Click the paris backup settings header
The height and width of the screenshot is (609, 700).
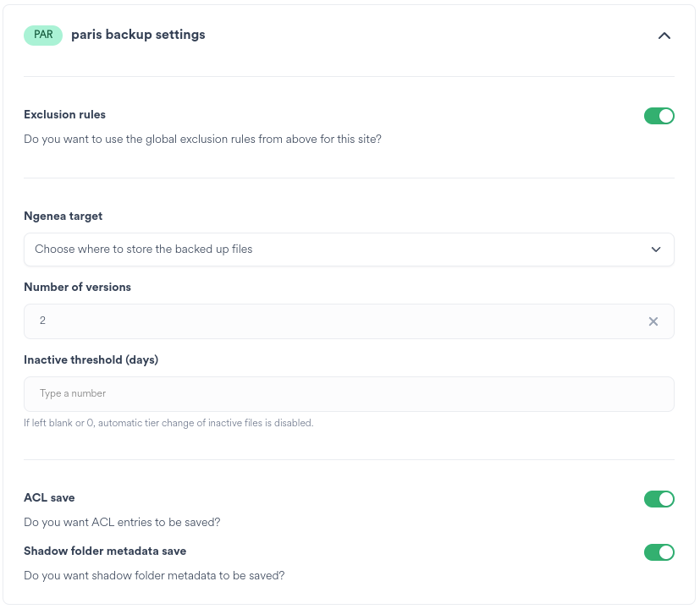pyautogui.click(x=138, y=35)
